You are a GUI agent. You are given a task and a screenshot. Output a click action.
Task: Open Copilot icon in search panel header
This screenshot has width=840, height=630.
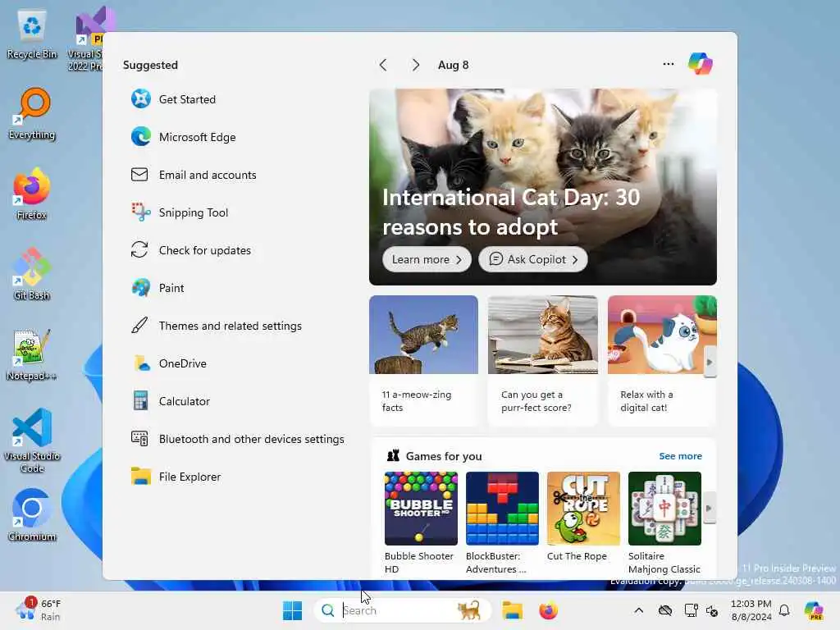pyautogui.click(x=701, y=64)
